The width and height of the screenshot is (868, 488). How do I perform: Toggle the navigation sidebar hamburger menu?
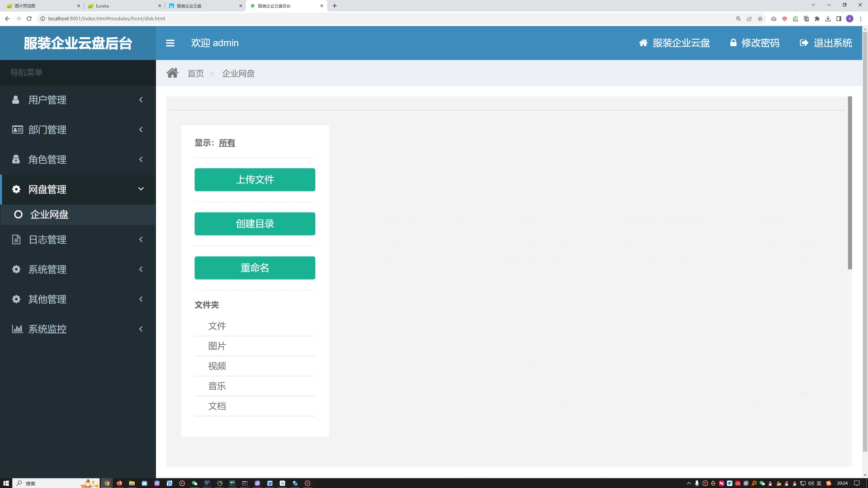click(171, 42)
